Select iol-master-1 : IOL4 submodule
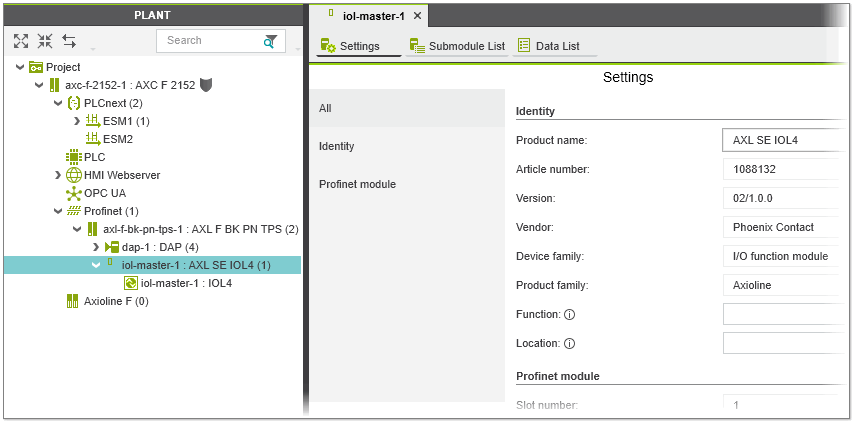This screenshot has width=854, height=423. pos(186,283)
